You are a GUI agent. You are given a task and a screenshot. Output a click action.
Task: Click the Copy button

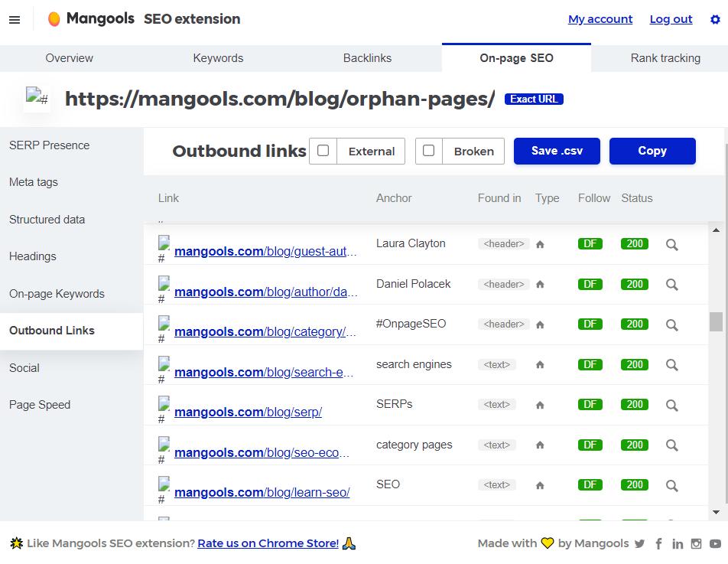[652, 151]
